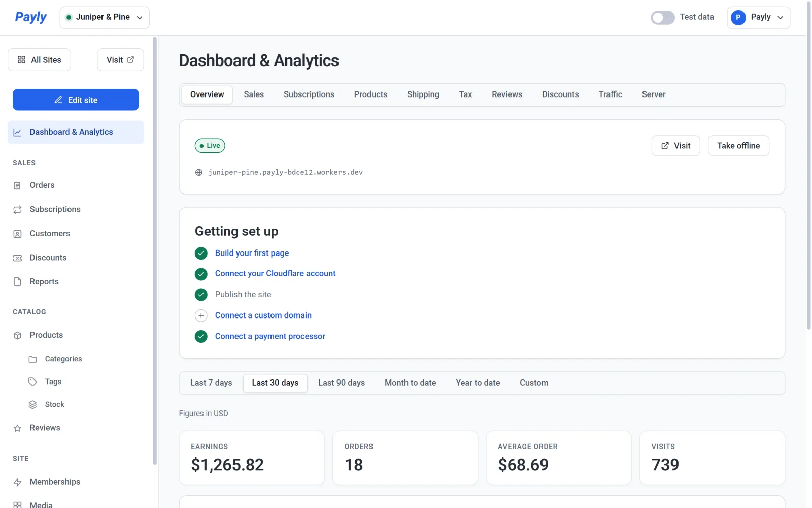Viewport: 812px width, 508px height.
Task: Open the Traffic tab
Action: pyautogui.click(x=610, y=94)
